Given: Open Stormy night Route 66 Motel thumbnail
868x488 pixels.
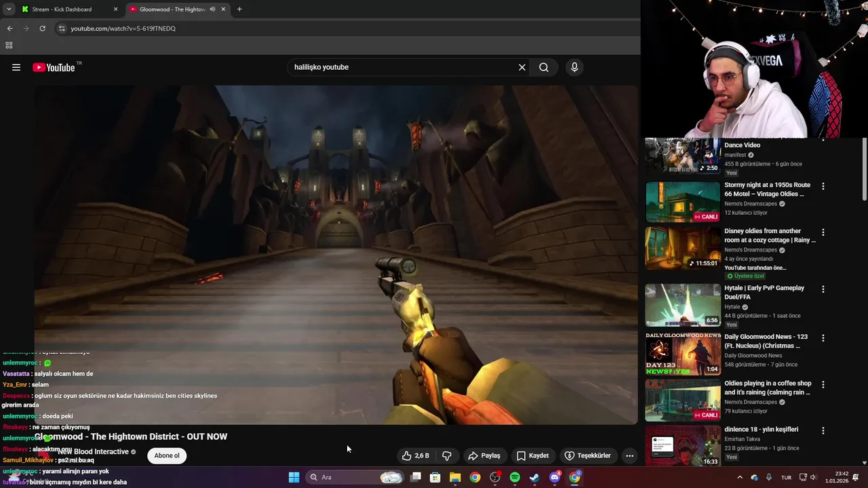Looking at the screenshot, I should (x=683, y=202).
